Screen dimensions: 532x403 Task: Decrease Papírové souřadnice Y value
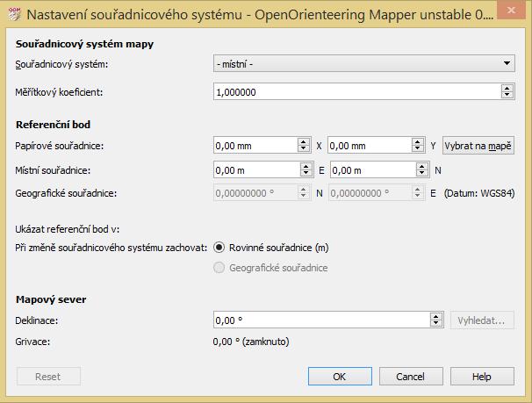418,149
